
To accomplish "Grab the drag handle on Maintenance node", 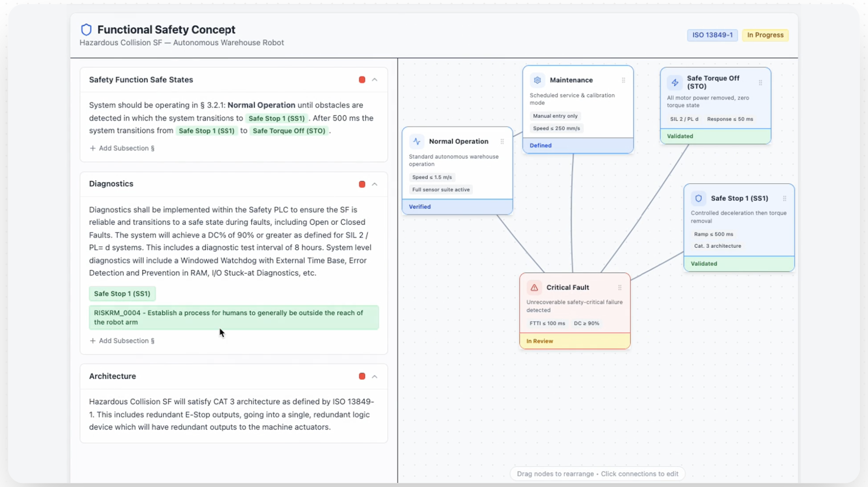I will click(x=623, y=80).
